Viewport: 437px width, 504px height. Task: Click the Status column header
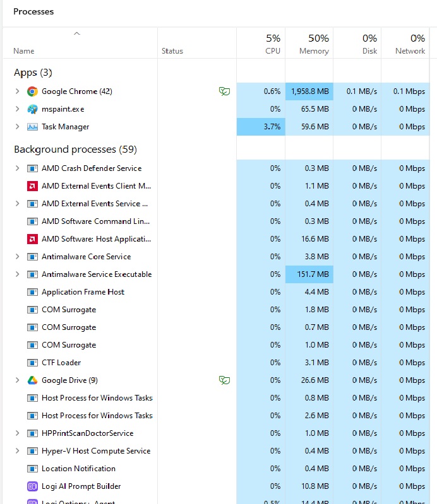coord(172,50)
